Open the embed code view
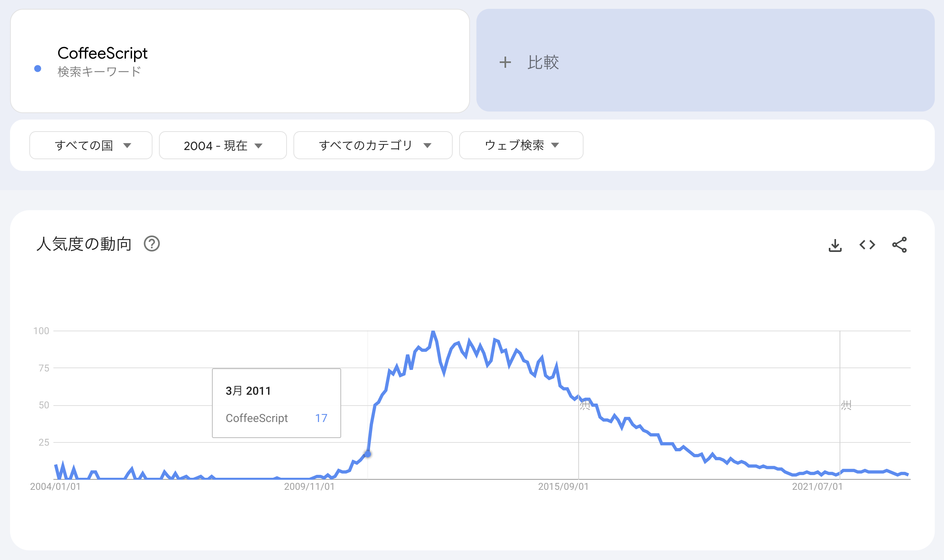Image resolution: width=944 pixels, height=560 pixels. pos(867,245)
